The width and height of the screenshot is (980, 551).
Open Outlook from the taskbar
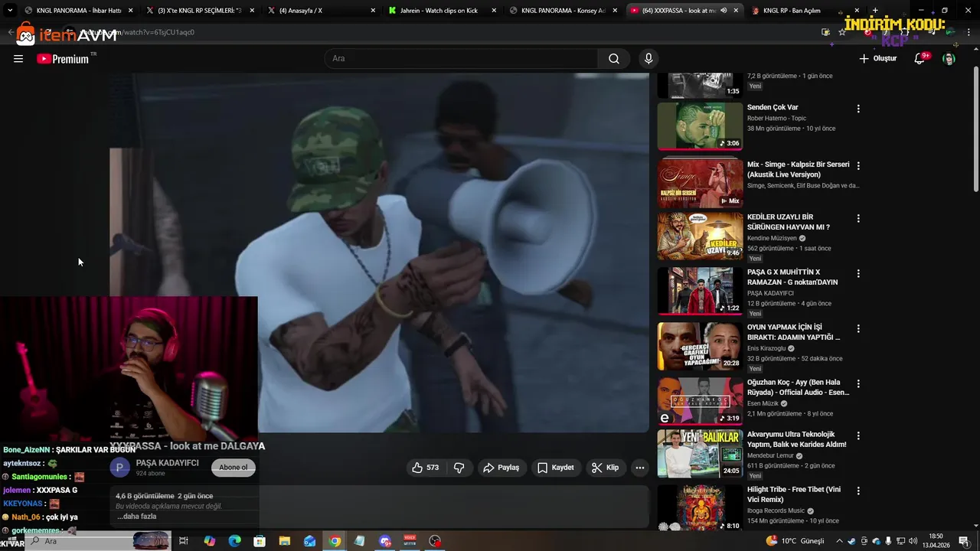pyautogui.click(x=310, y=541)
